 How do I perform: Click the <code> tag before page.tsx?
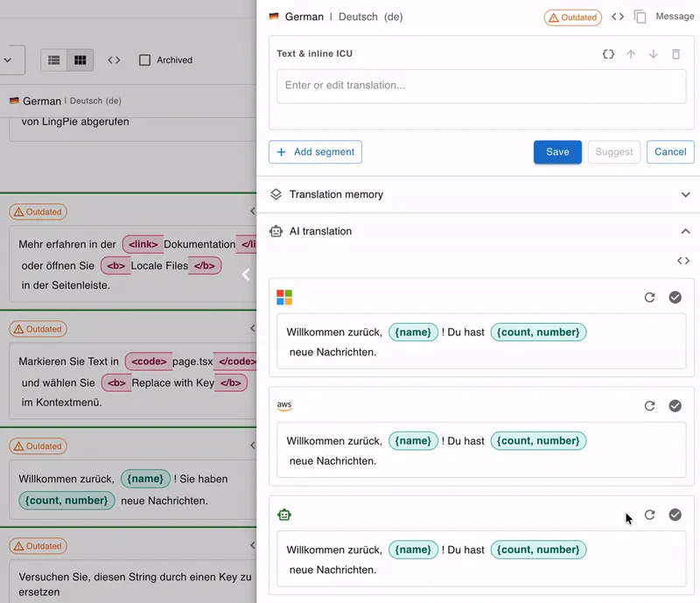point(149,361)
